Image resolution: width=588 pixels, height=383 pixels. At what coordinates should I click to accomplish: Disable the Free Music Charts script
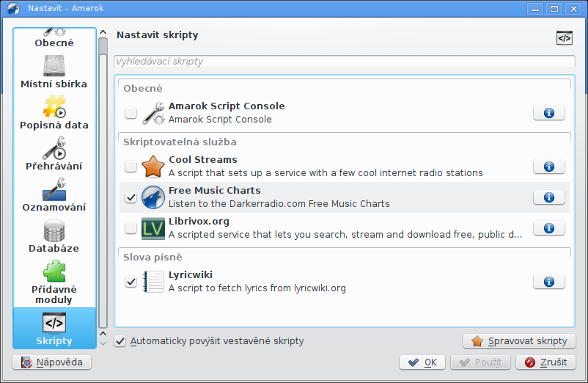pyautogui.click(x=131, y=197)
